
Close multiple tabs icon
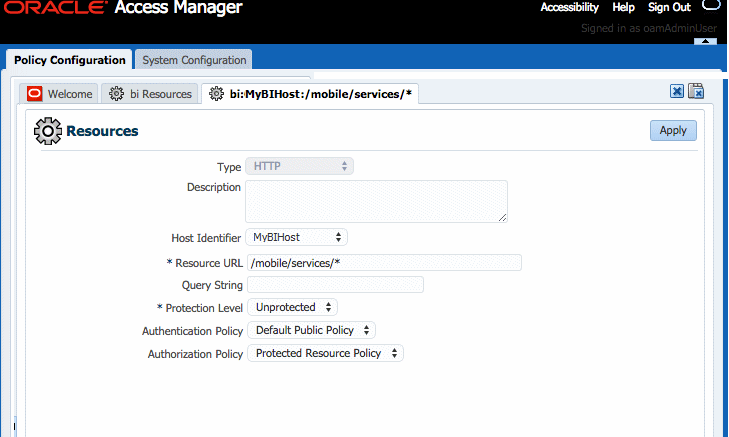[x=696, y=91]
